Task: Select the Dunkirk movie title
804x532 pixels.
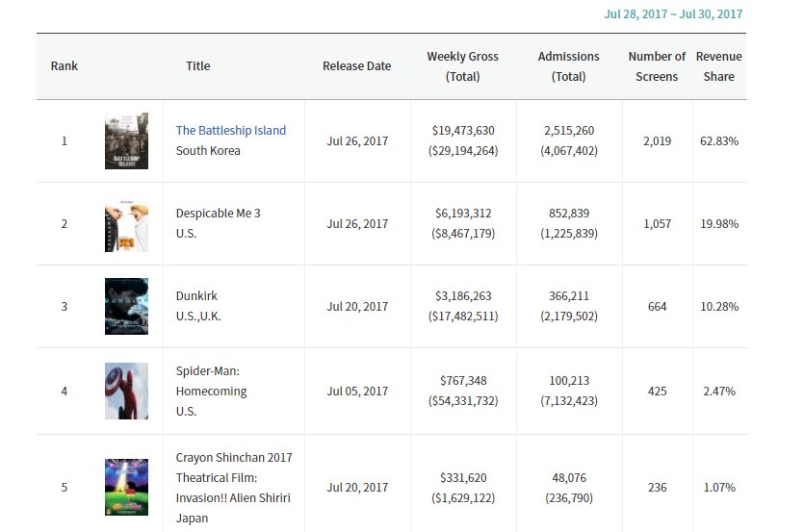Action: pos(196,296)
